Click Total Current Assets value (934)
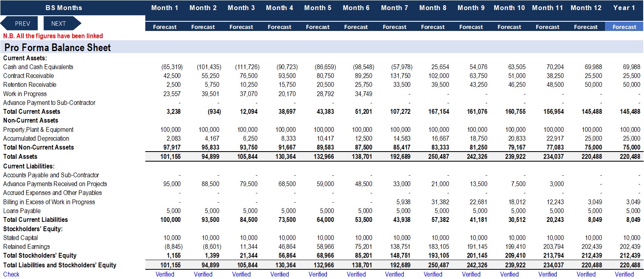644x279 pixels. pos(214,111)
